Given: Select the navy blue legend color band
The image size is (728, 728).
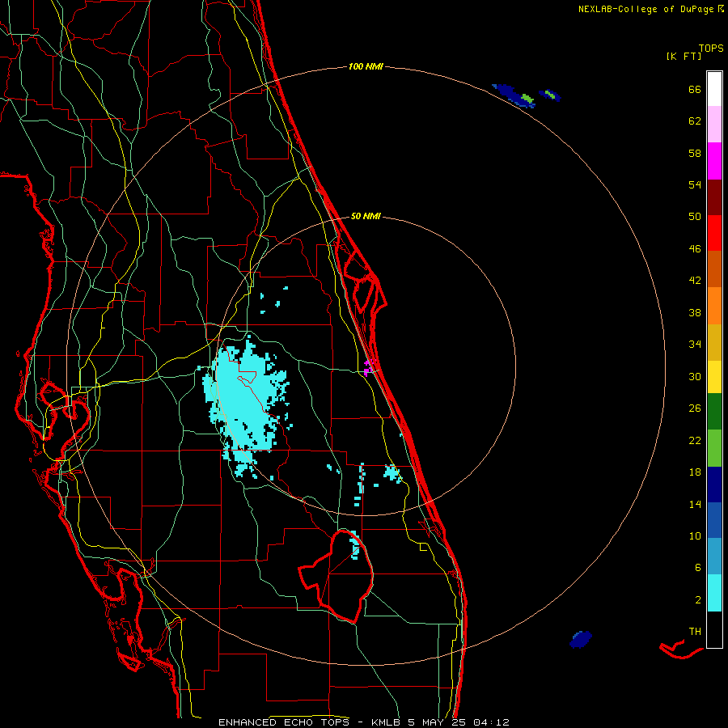Looking at the screenshot, I should coord(714,485).
